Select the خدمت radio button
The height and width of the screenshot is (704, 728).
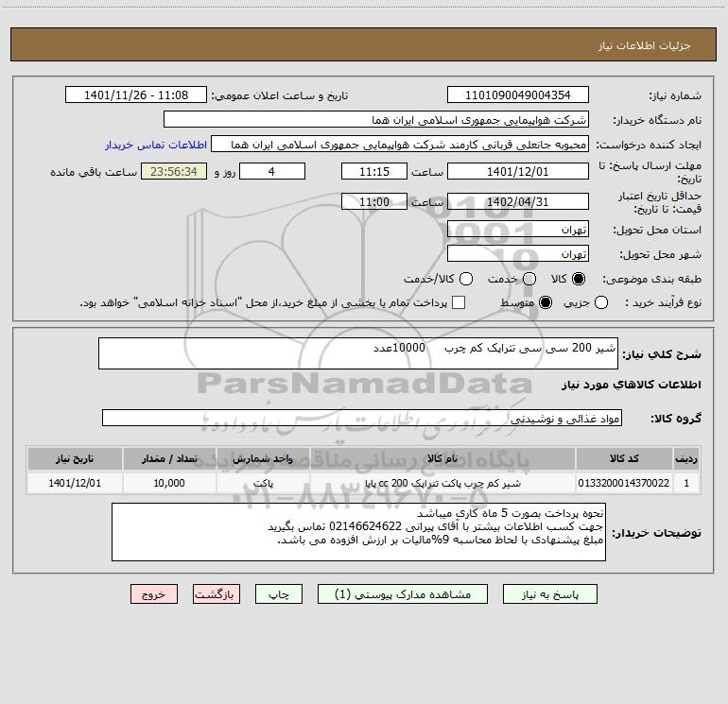(x=529, y=279)
